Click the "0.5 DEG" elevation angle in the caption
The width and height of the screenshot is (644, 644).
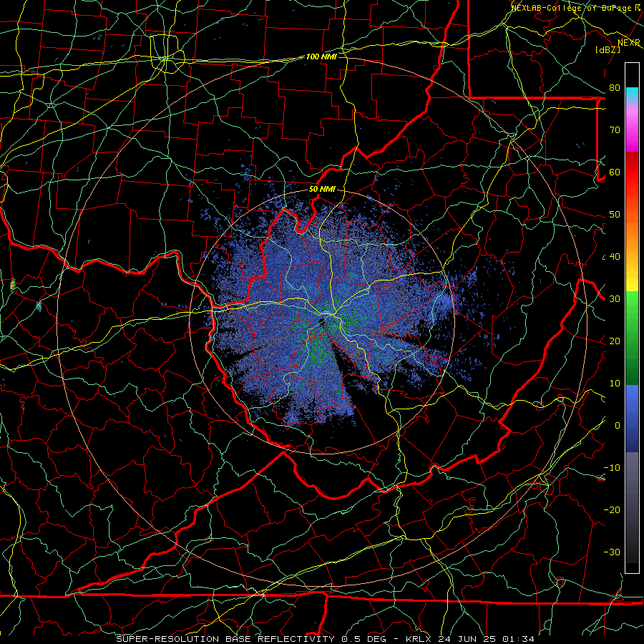coord(366,639)
